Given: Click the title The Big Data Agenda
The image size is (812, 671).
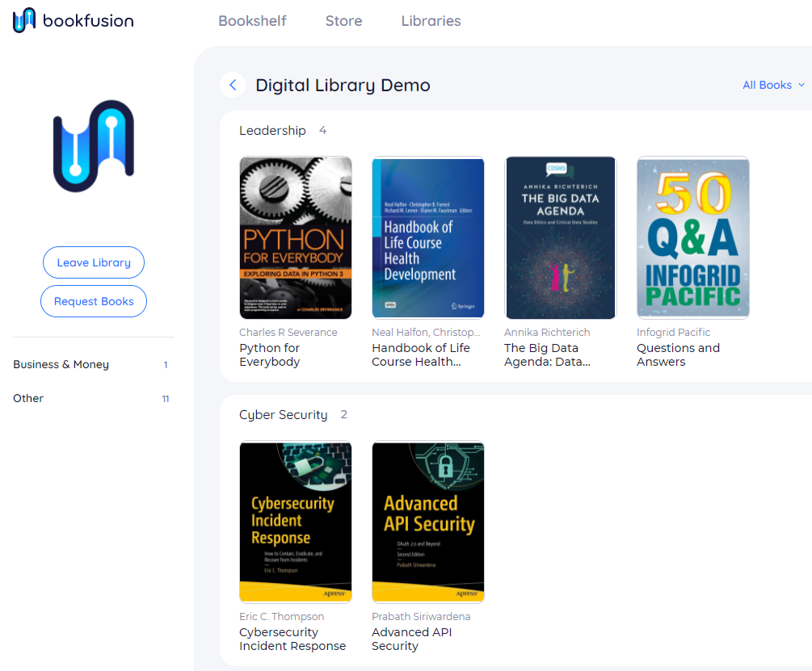Looking at the screenshot, I should coord(547,355).
